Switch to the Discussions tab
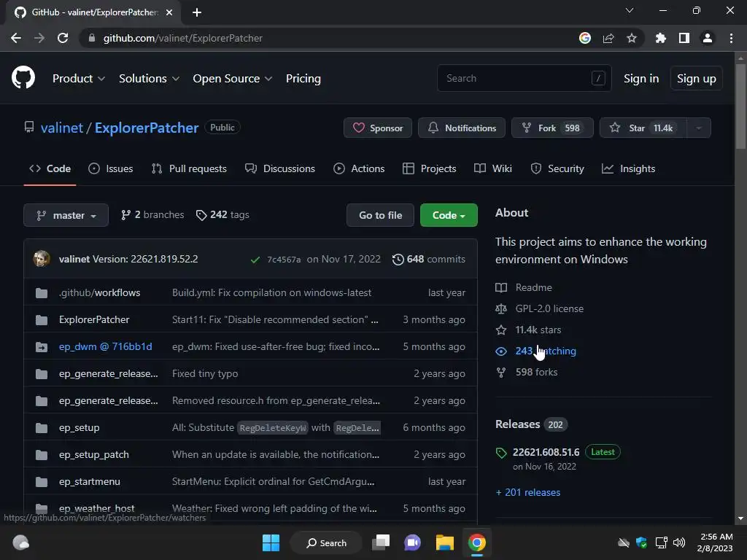Viewport: 747px width, 560px height. pos(279,168)
